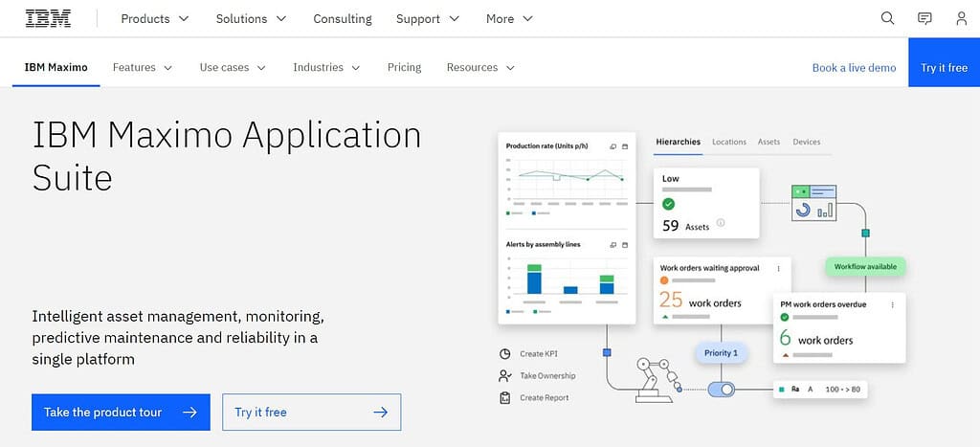Click info icon beside 59 Assets
Viewport: 980px width, 447px height.
tap(720, 223)
